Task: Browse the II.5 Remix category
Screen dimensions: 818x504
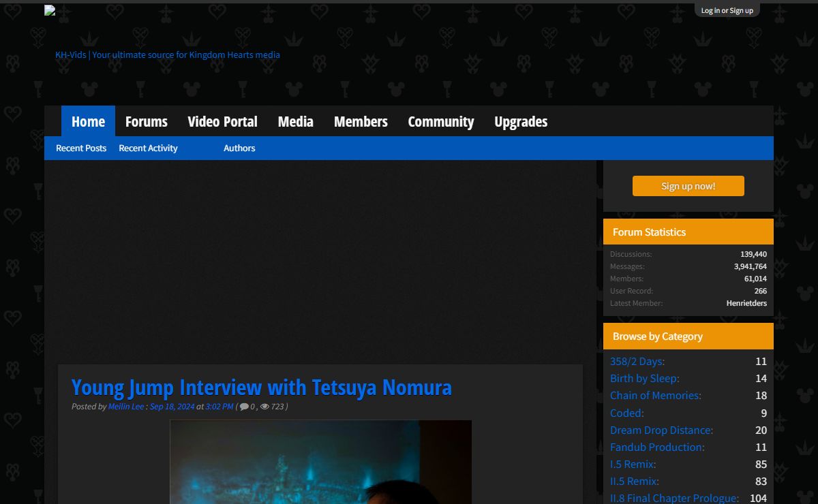Action: (x=635, y=482)
